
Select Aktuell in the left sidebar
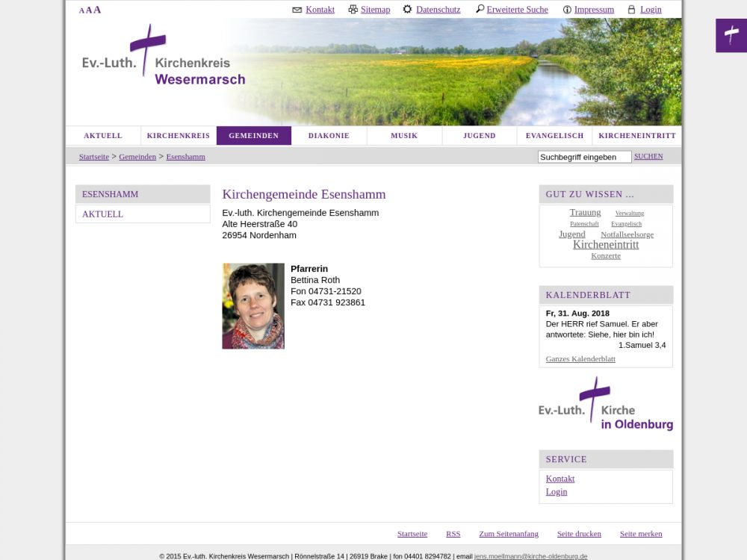pos(103,214)
